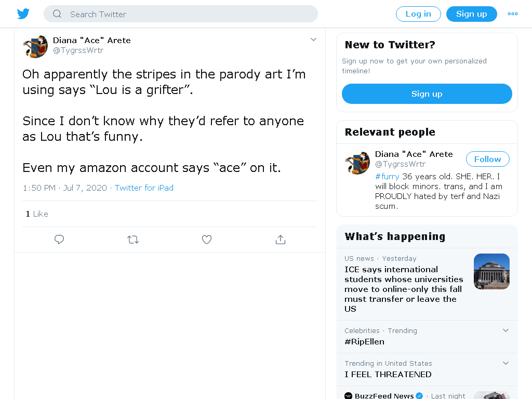Expand options for #RipEllen trend
Screen dimensions: 532x399
point(506,330)
